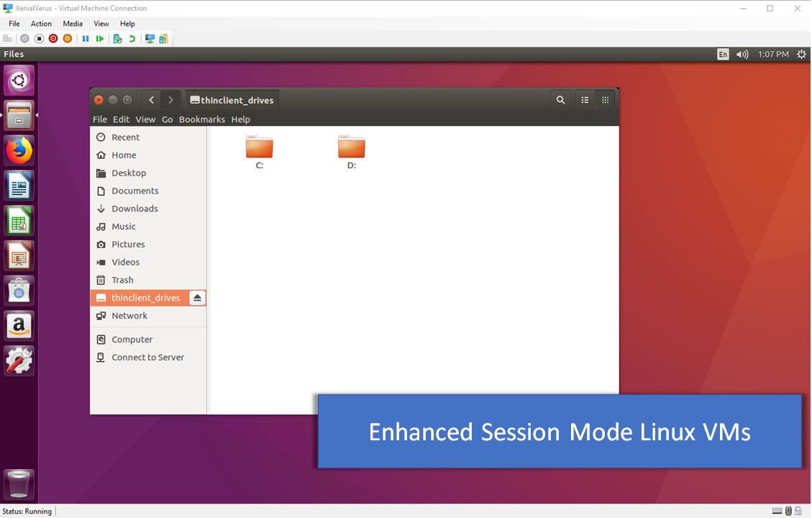Take a checkpoint of the VM
Viewport: 812px width, 518px height.
click(x=118, y=38)
